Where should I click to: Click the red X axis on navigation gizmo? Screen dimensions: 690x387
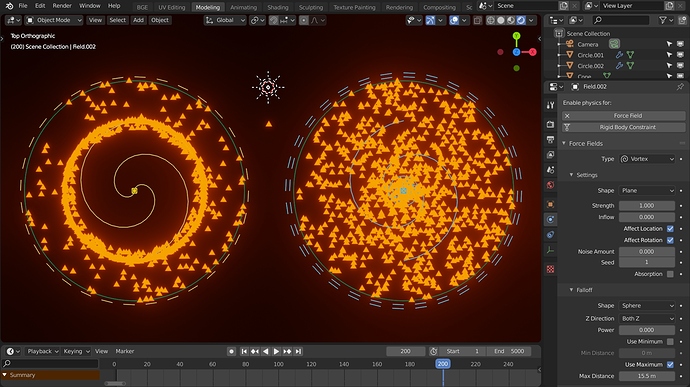[x=532, y=52]
